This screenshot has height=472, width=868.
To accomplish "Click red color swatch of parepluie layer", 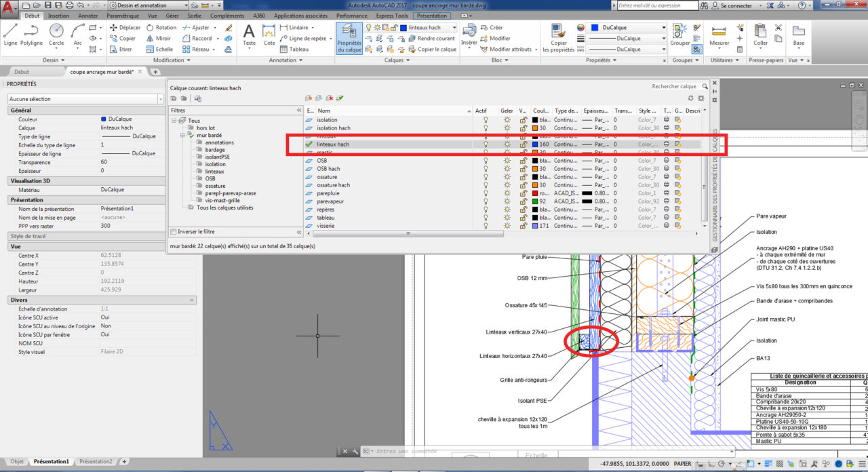I will coord(536,193).
